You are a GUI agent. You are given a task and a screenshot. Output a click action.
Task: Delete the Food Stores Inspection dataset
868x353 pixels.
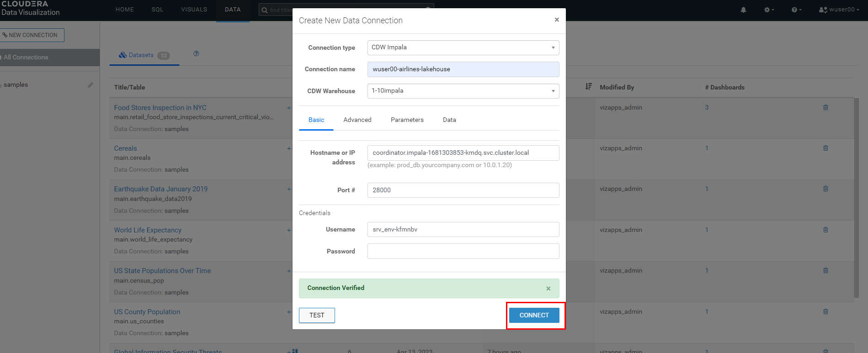click(825, 107)
